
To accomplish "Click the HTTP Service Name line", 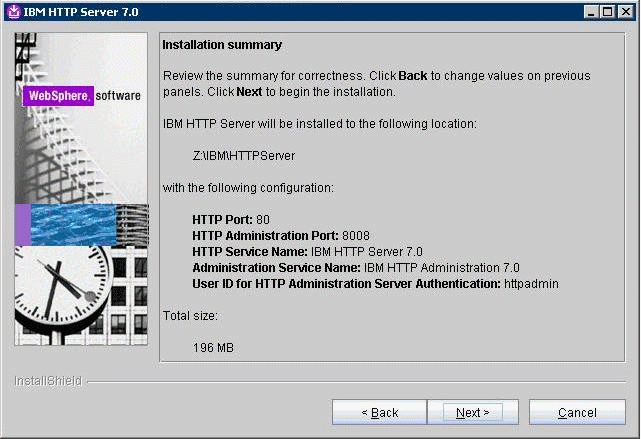I will pos(307,252).
